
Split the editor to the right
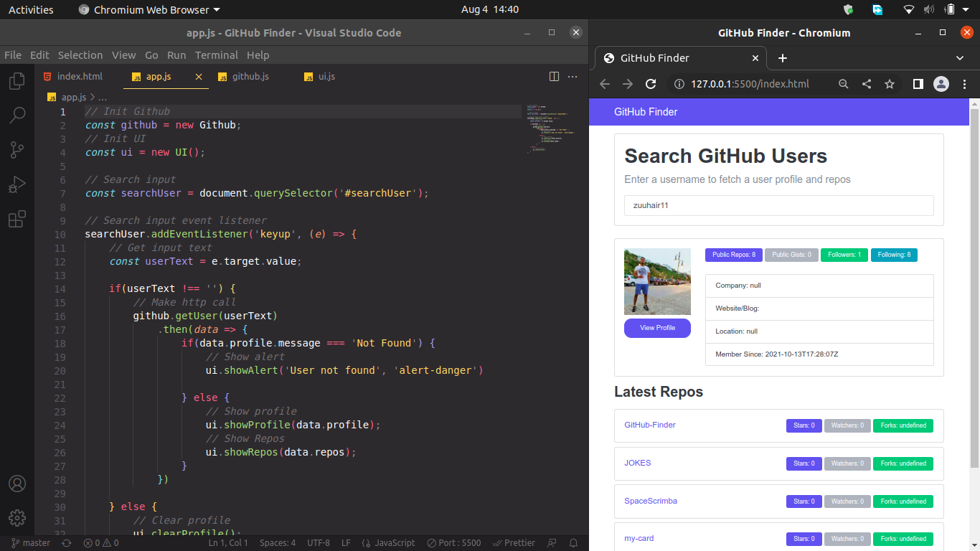pyautogui.click(x=554, y=76)
